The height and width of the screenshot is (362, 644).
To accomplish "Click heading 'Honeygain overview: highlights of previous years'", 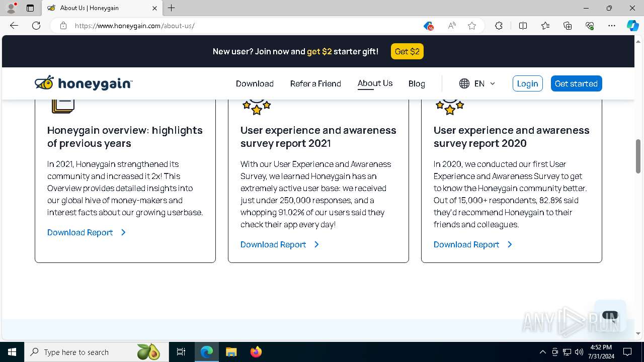I will click(125, 137).
